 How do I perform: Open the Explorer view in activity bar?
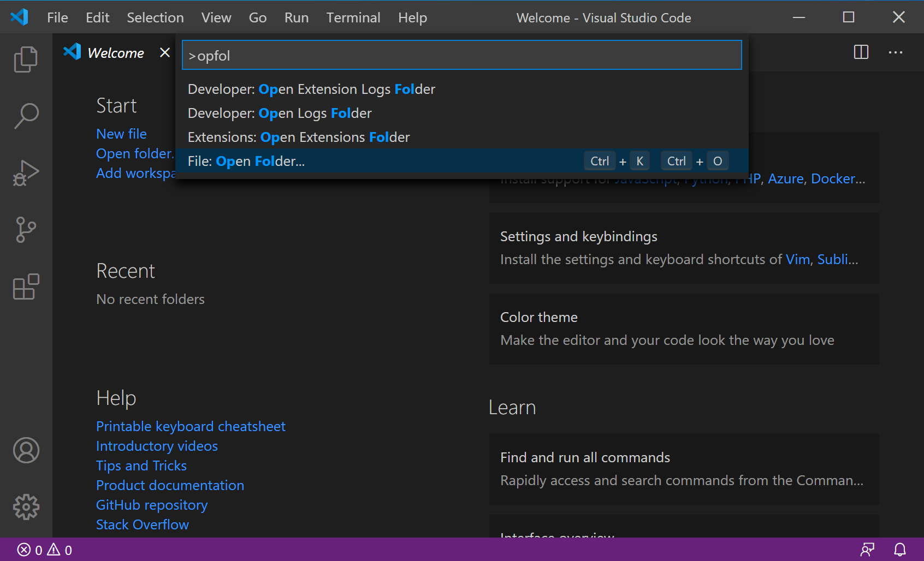coord(26,59)
